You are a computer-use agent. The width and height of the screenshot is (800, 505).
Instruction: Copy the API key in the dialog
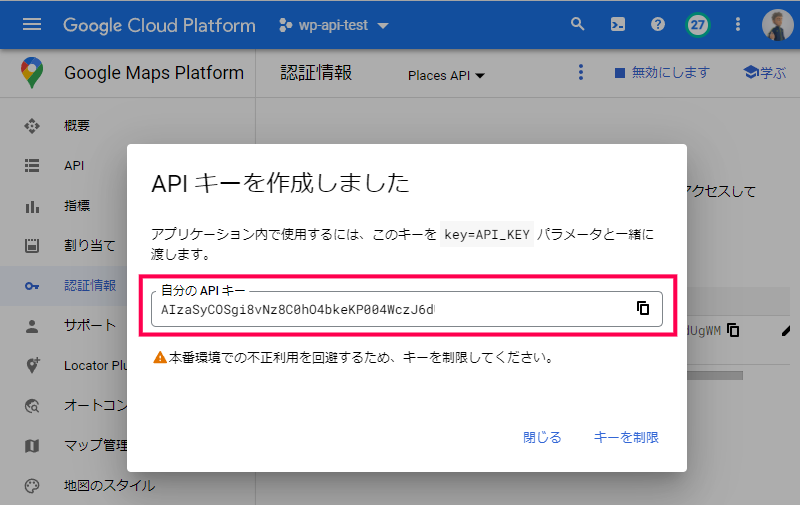point(643,308)
